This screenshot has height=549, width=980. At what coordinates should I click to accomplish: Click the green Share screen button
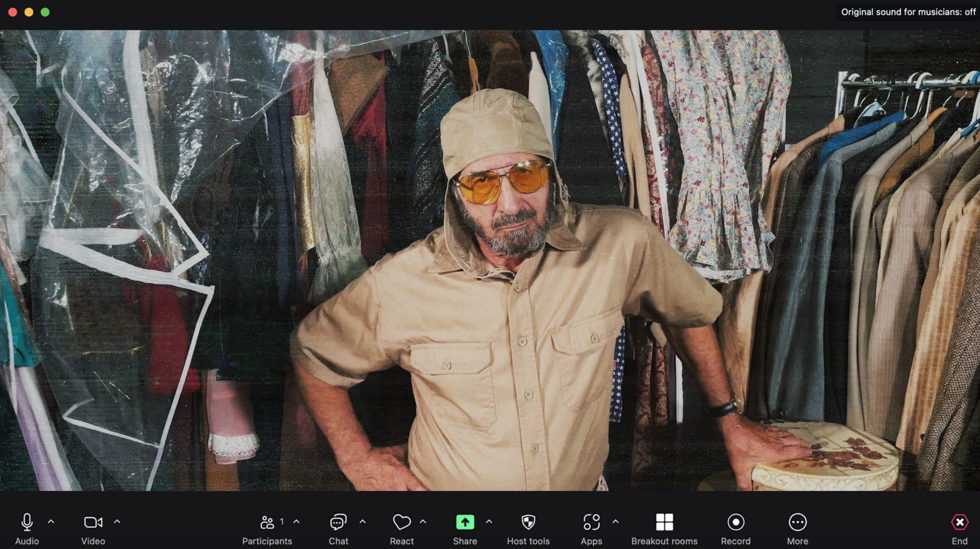pos(465,522)
